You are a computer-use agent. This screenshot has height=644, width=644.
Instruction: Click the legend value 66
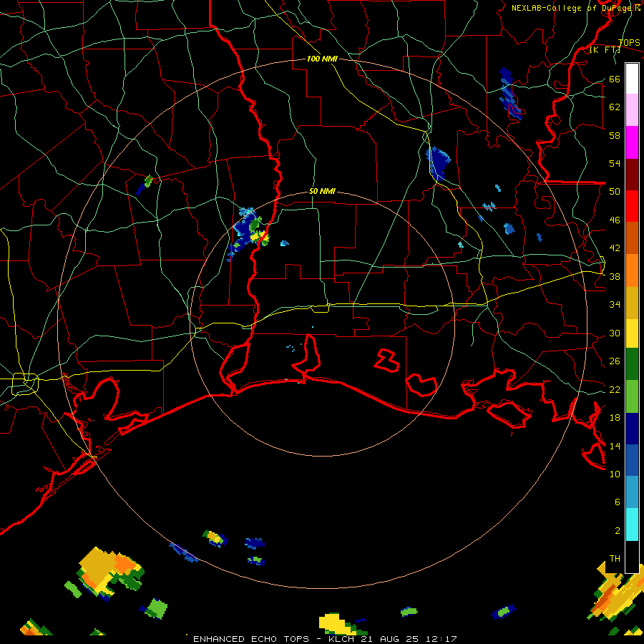click(x=615, y=79)
